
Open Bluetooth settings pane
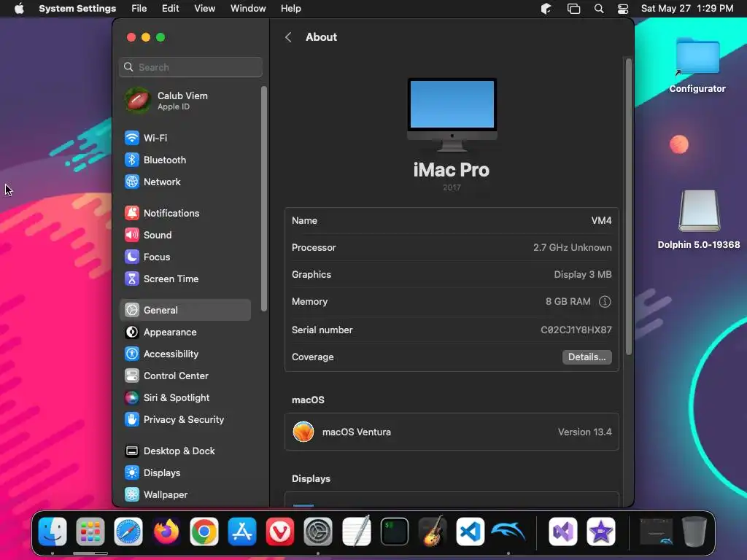[x=185, y=160]
